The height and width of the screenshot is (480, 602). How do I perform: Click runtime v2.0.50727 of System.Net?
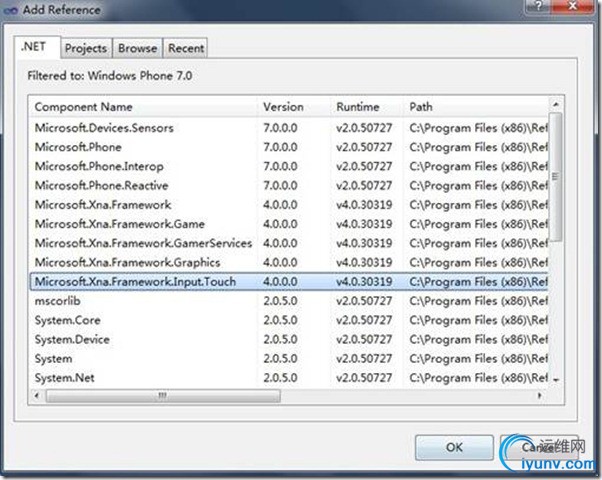pyautogui.click(x=364, y=377)
